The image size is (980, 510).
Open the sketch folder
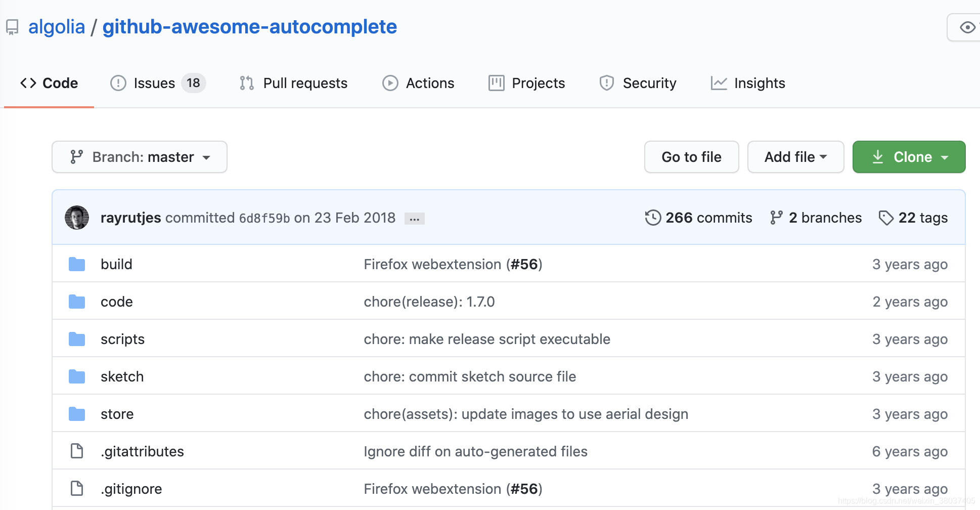[122, 376]
